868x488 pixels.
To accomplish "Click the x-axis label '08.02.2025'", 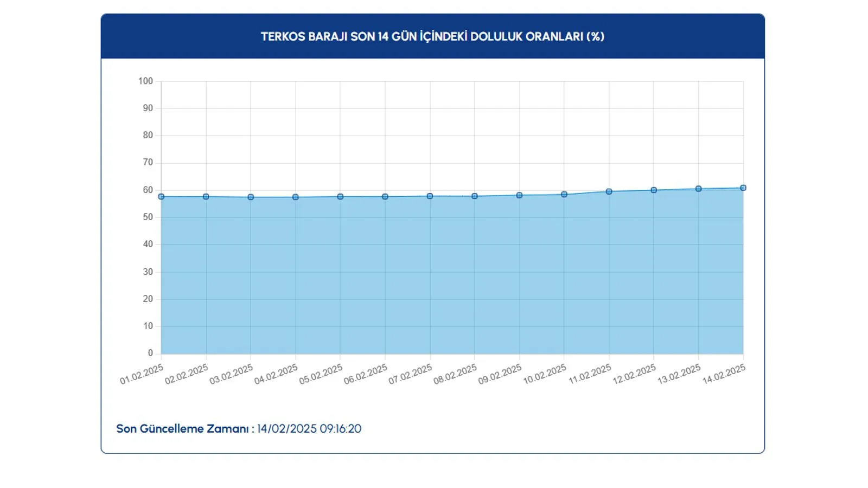I will click(455, 374).
